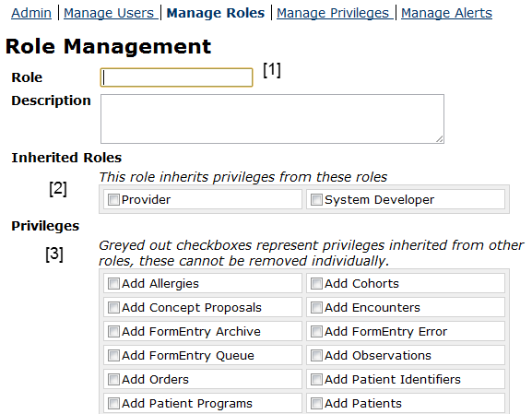The width and height of the screenshot is (532, 414).
Task: Navigate to Manage Alerts
Action: pyautogui.click(x=446, y=13)
